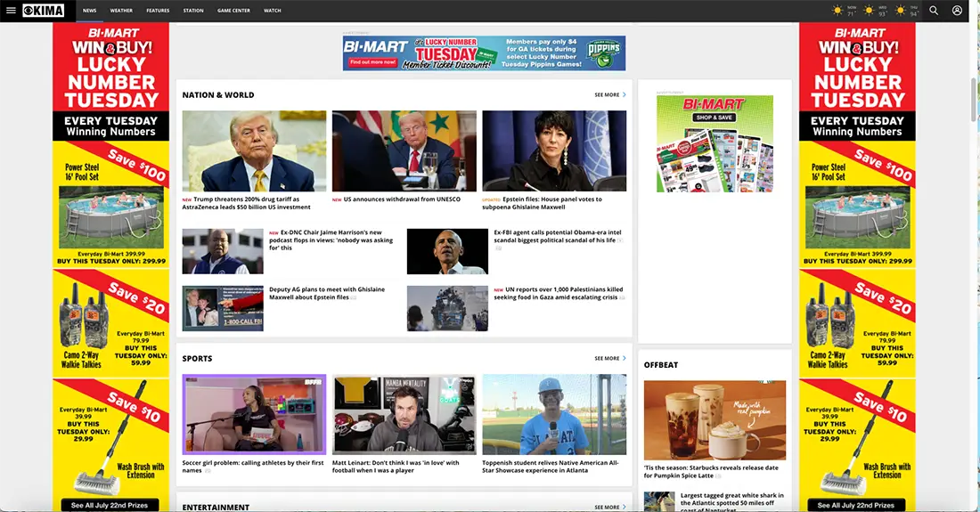This screenshot has width=980, height=512.
Task: Open the Weather menu item
Action: [121, 11]
